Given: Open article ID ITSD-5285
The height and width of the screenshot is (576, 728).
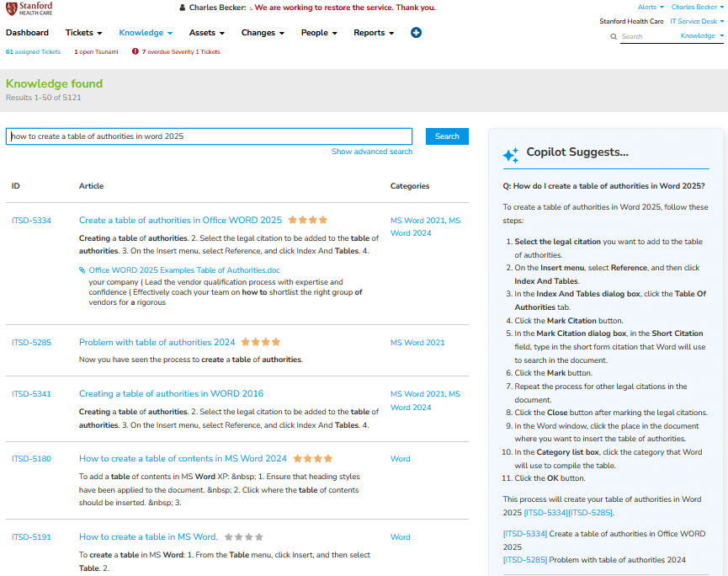Looking at the screenshot, I should tap(32, 343).
